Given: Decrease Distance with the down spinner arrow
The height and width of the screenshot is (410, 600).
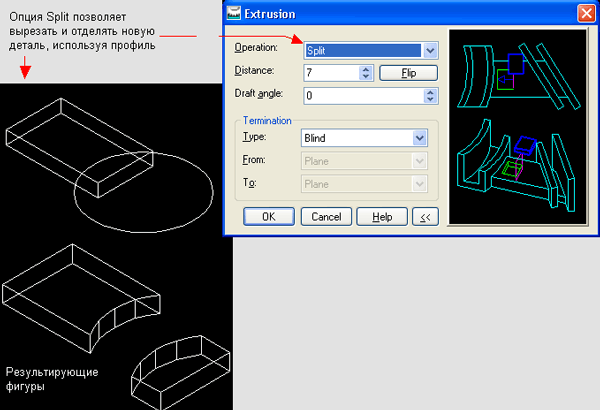Looking at the screenshot, I should tap(365, 78).
